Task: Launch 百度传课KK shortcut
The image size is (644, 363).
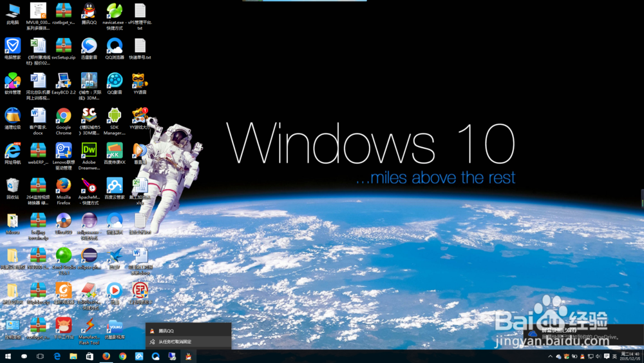Action: pos(114,153)
